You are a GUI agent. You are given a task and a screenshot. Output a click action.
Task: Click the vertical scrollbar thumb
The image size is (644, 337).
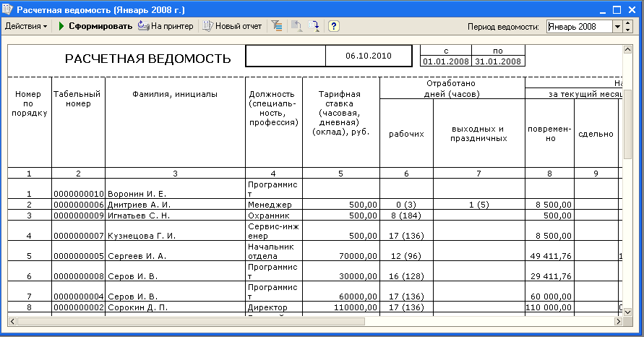pyautogui.click(x=627, y=123)
